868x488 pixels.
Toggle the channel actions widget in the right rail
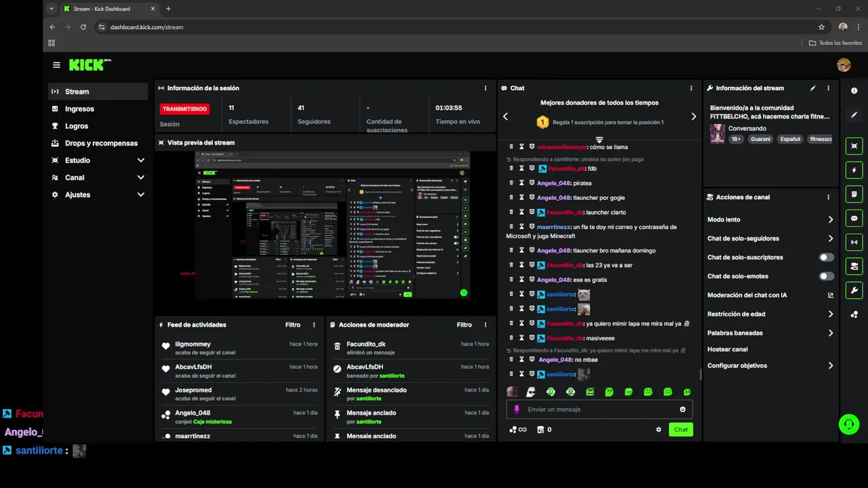pos(854,266)
